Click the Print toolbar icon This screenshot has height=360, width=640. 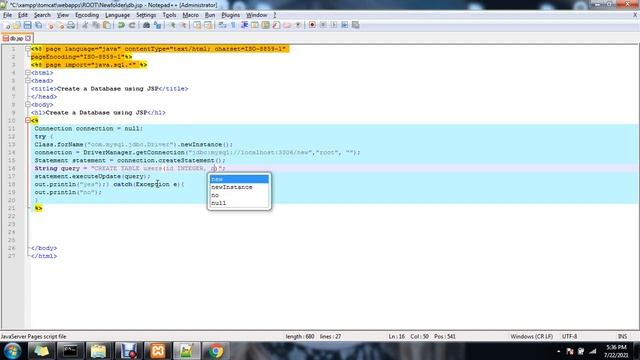71,25
